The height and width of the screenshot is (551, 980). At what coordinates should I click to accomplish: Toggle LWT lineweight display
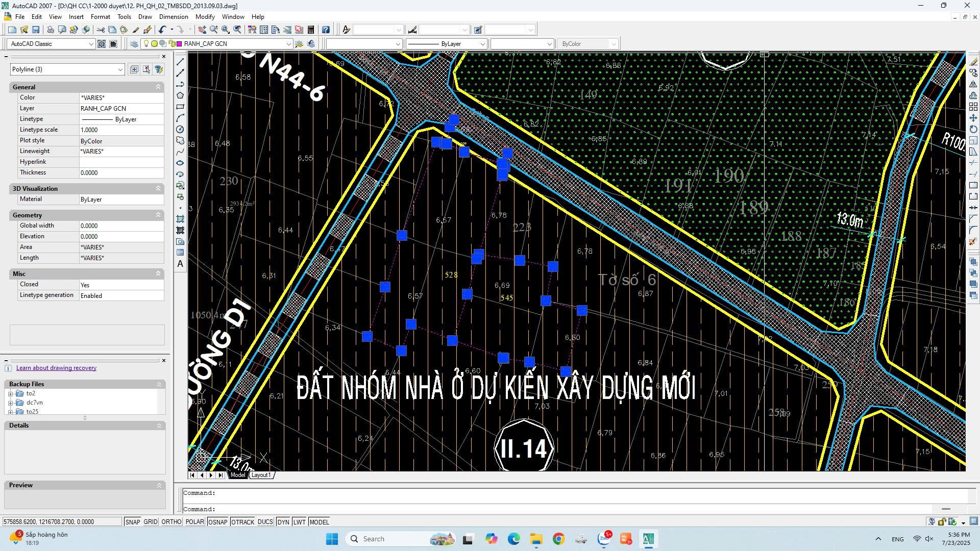point(299,522)
